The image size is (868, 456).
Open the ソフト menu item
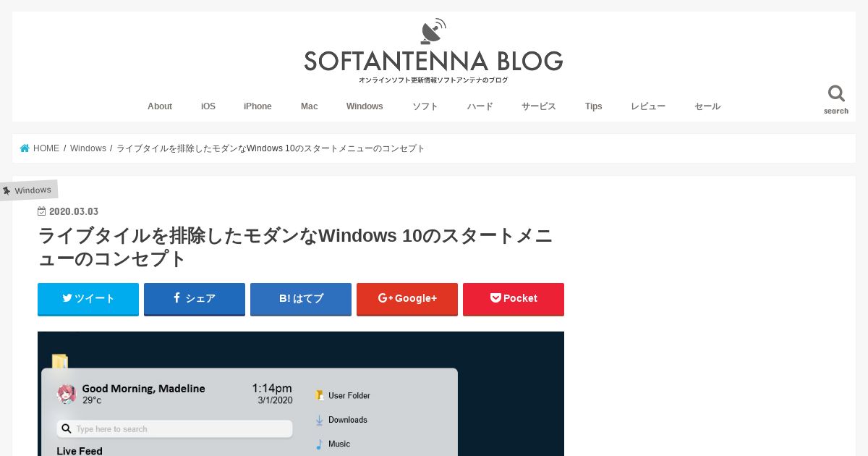pyautogui.click(x=425, y=106)
